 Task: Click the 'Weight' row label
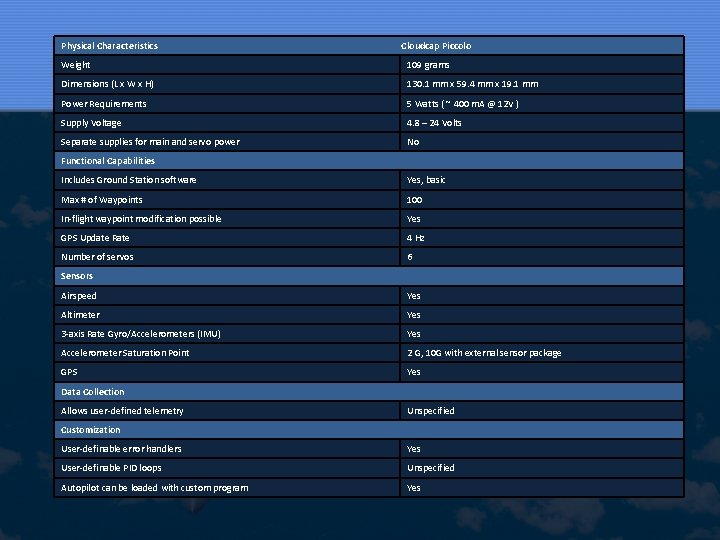point(75,65)
